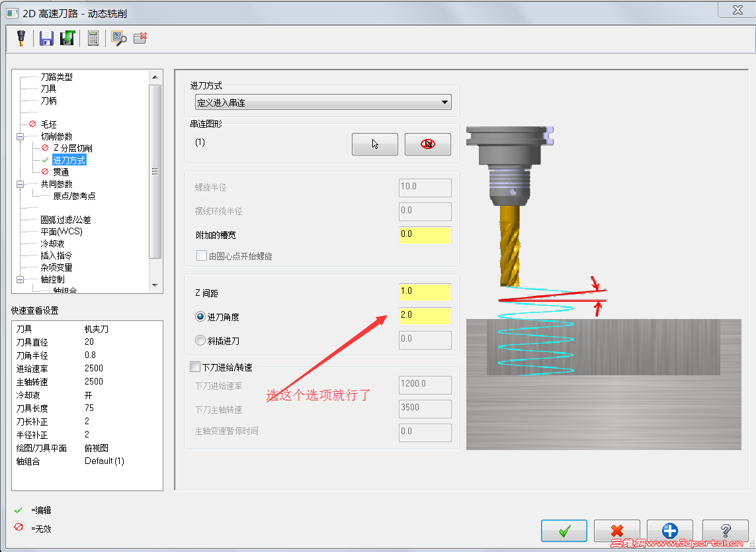Click the green load-from-file disk icon

pos(67,38)
